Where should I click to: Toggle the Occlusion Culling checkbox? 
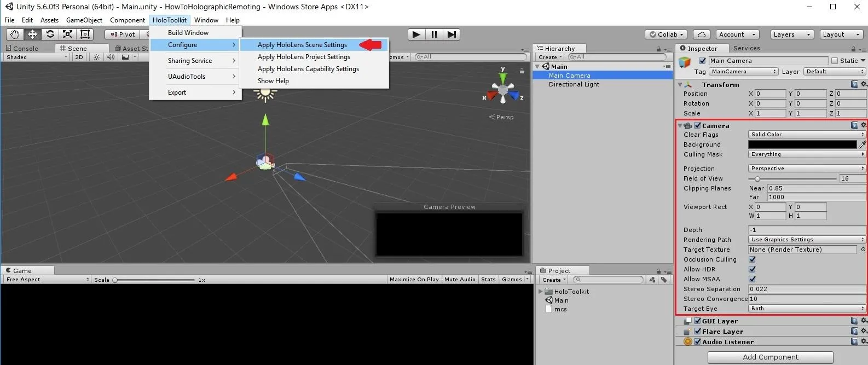coord(753,259)
